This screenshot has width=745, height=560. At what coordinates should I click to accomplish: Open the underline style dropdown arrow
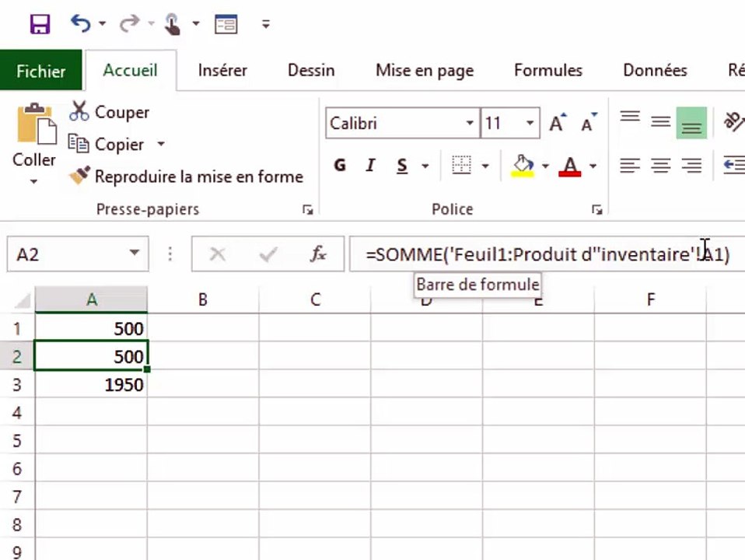click(x=425, y=166)
